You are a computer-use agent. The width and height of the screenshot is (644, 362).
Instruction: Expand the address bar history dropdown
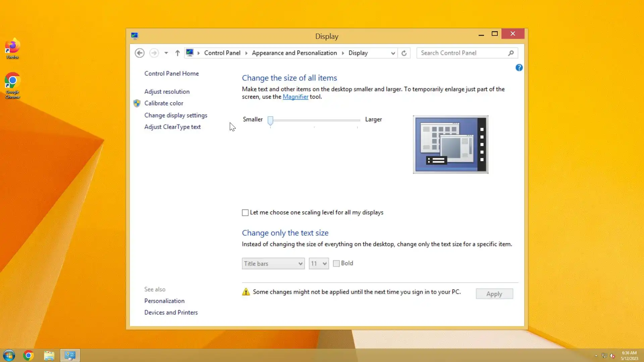click(x=393, y=53)
